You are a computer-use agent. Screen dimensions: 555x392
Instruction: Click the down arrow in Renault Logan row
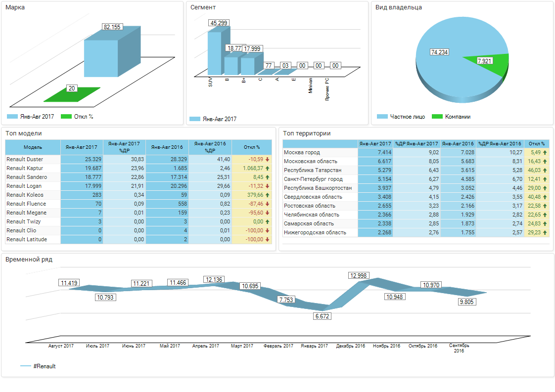[x=268, y=186]
